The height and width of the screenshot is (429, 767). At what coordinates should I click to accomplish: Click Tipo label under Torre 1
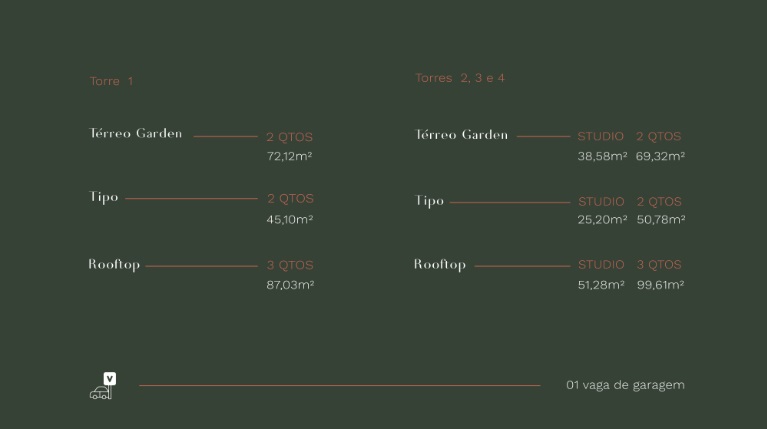[x=104, y=197]
